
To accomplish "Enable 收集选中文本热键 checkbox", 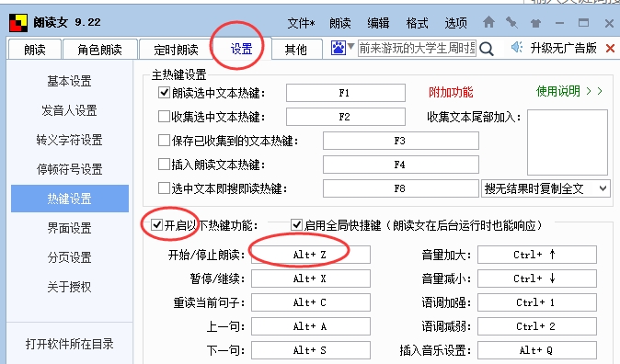I will [164, 116].
